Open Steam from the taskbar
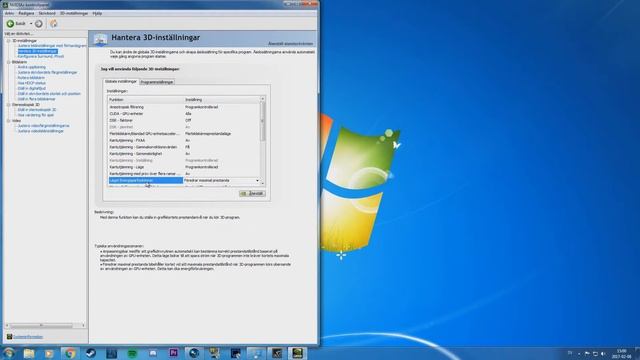This screenshot has height=360, width=640. (91, 353)
